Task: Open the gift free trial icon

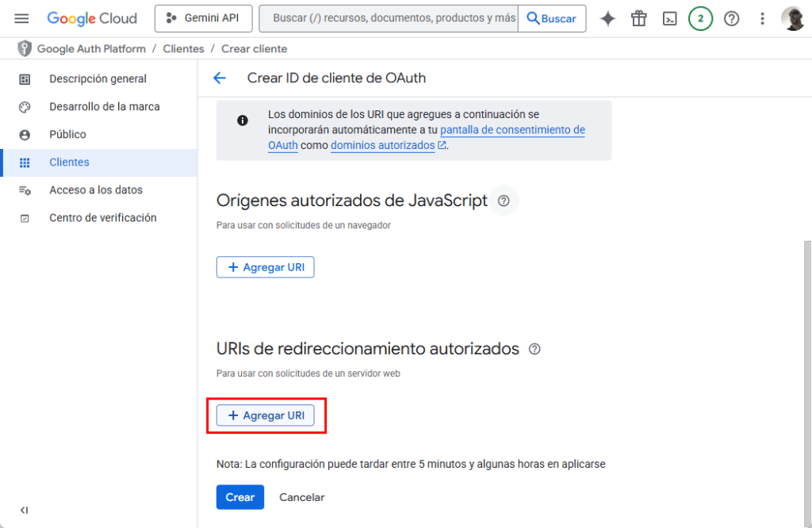Action: (x=638, y=18)
